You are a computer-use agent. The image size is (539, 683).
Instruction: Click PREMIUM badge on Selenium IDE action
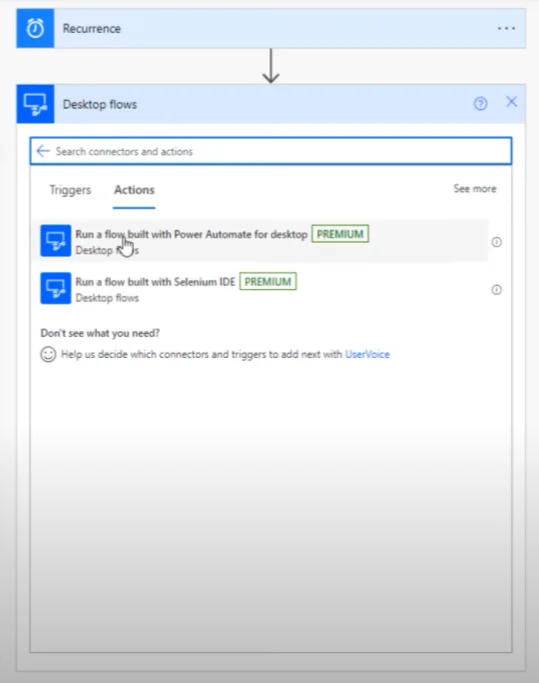(268, 281)
